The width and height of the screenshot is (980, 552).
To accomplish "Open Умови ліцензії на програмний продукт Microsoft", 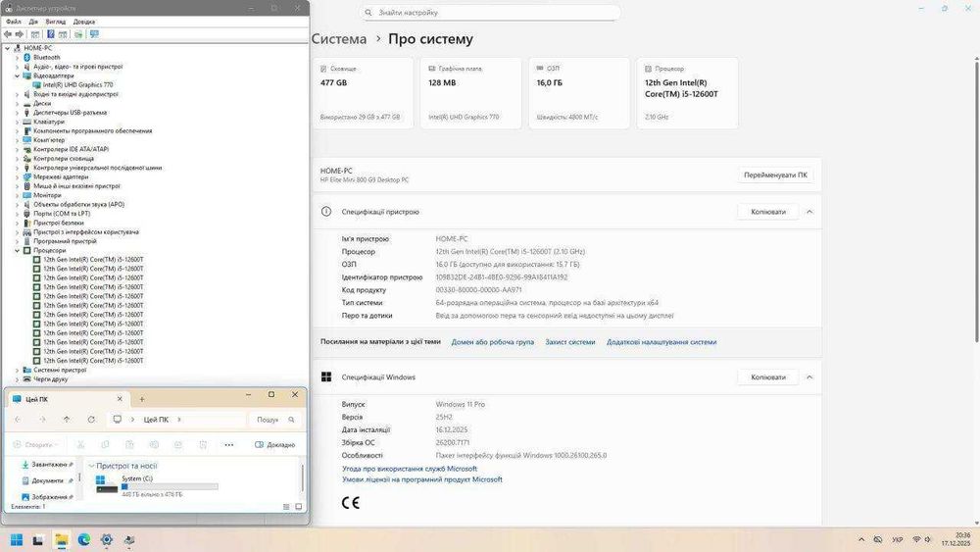I will click(421, 479).
